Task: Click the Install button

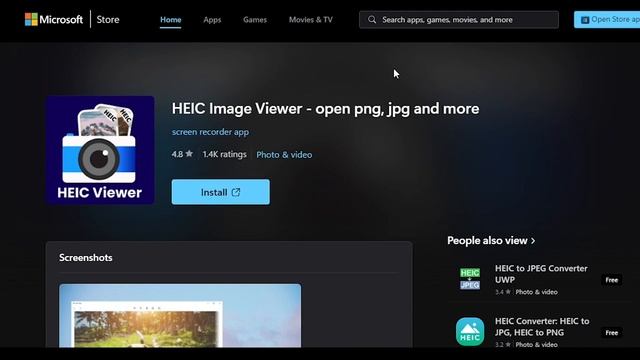Action: tap(221, 192)
